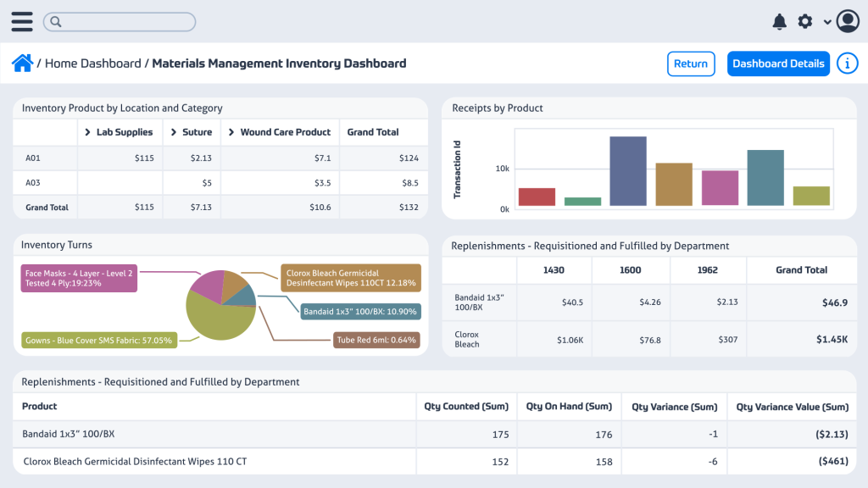Click Clorox Bleach $1.06K cell

[x=570, y=341]
